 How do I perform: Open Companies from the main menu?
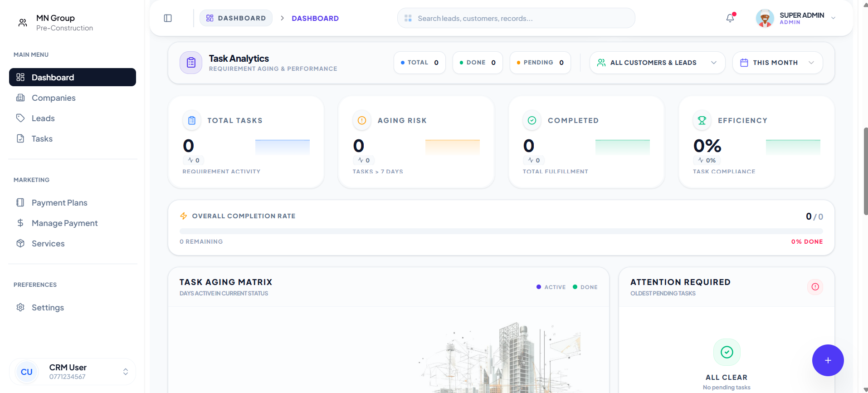pyautogui.click(x=73, y=98)
